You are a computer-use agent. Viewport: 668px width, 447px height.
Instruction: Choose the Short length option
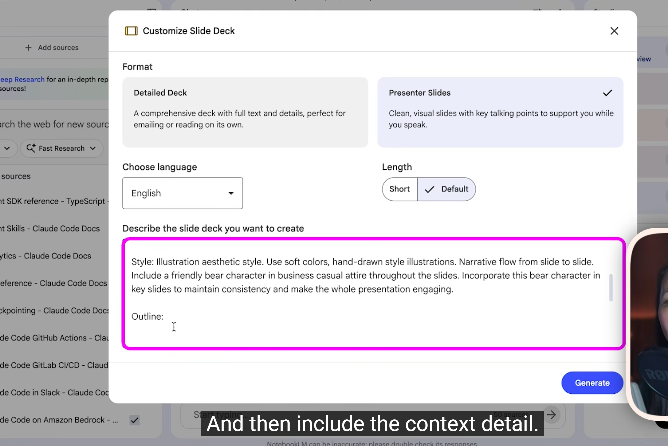400,189
